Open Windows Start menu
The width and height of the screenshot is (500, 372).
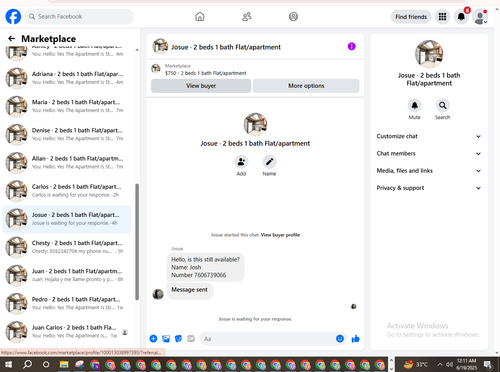tap(8, 364)
